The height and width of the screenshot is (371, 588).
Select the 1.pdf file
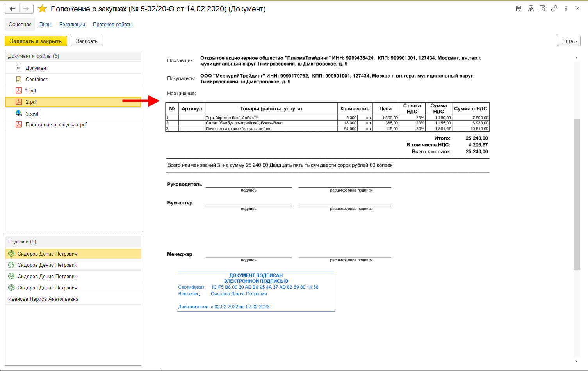(x=73, y=91)
